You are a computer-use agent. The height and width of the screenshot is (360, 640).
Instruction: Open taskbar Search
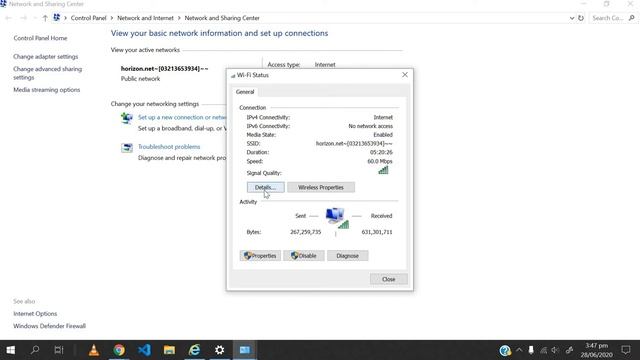tap(35, 350)
